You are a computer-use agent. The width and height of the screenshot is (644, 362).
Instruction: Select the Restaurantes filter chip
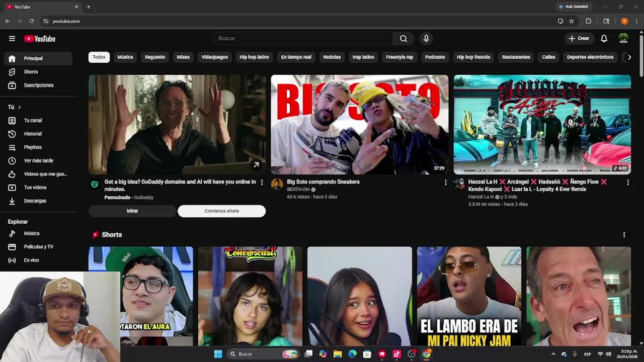pos(516,57)
